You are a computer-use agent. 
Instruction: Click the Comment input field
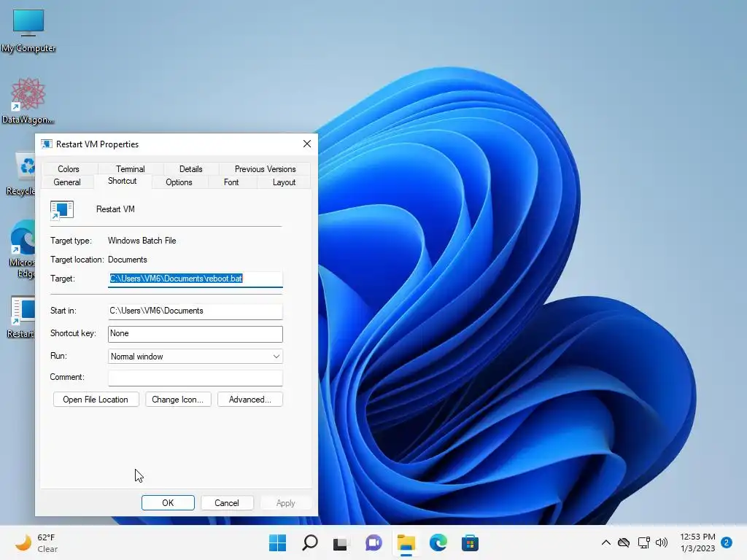(196, 378)
